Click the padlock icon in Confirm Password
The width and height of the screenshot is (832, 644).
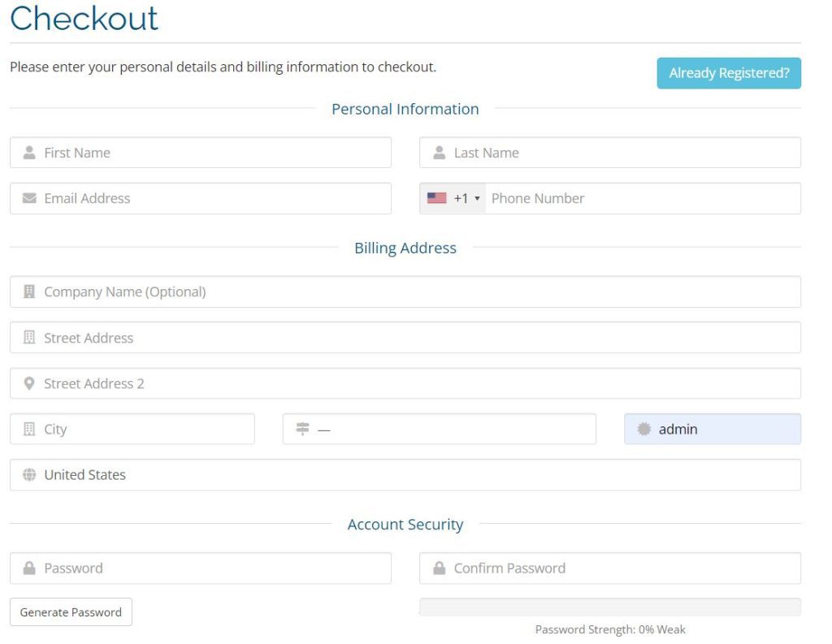point(440,568)
